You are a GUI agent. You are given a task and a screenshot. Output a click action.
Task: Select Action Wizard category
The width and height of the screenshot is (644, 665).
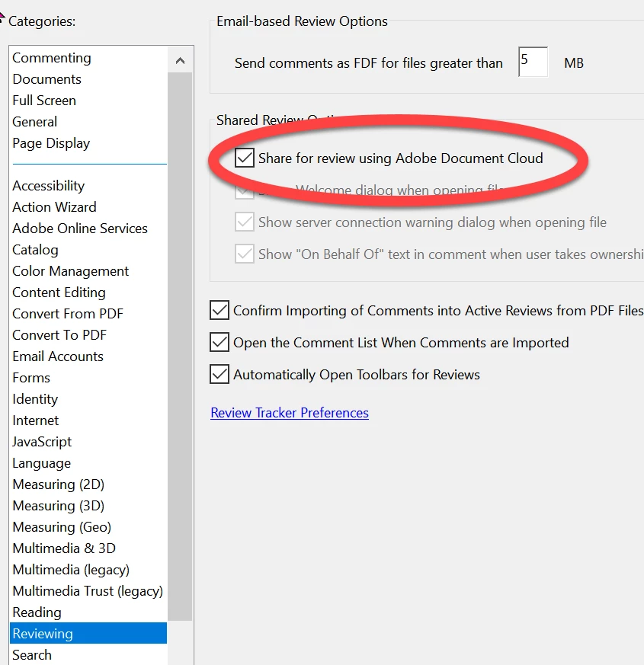[x=54, y=207]
